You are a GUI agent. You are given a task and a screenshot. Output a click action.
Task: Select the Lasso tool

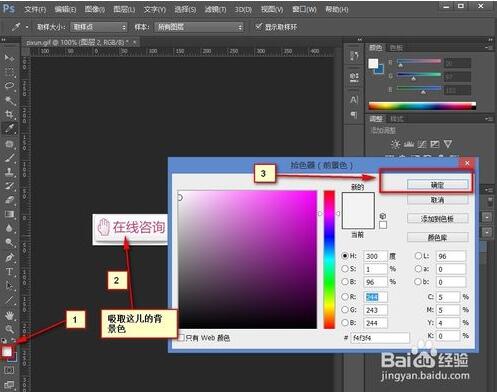pyautogui.click(x=9, y=86)
